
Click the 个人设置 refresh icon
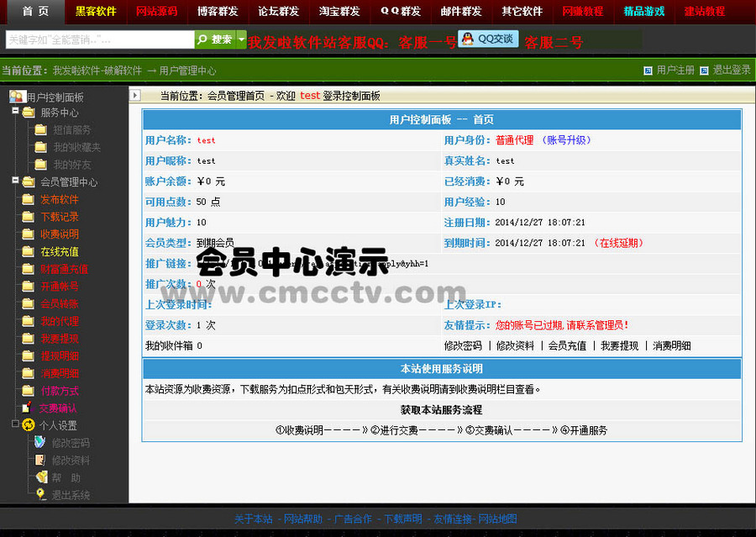click(x=29, y=424)
